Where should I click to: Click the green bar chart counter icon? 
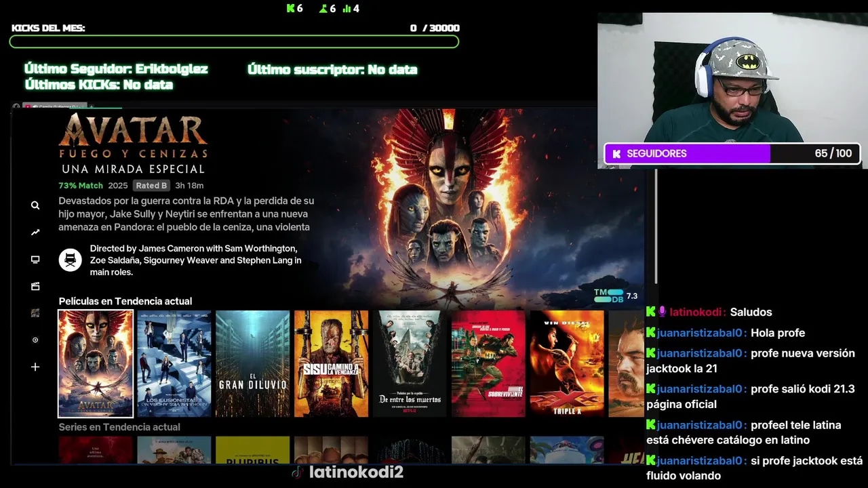347,8
